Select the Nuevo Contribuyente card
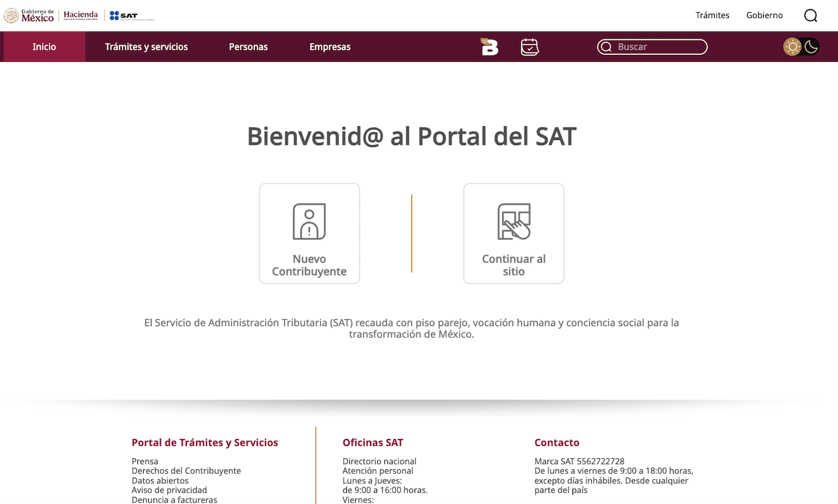This screenshot has height=504, width=838. [309, 233]
